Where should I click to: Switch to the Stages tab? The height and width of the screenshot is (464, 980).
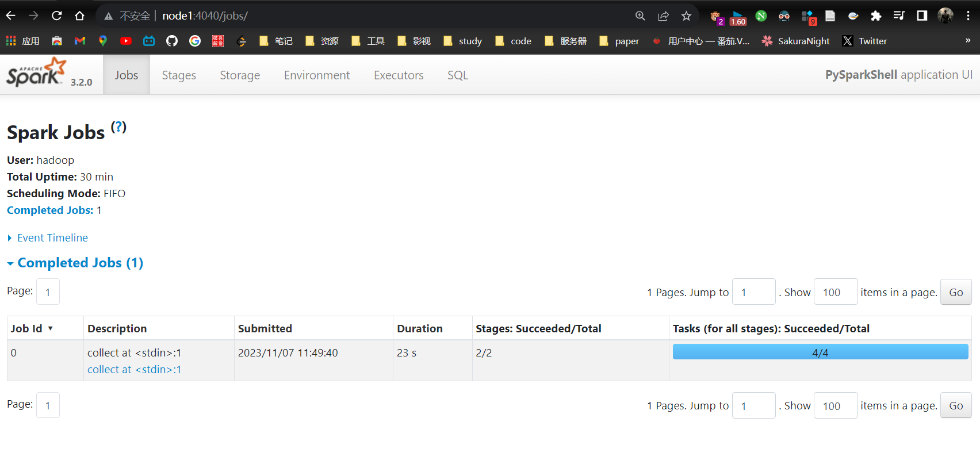pos(179,75)
